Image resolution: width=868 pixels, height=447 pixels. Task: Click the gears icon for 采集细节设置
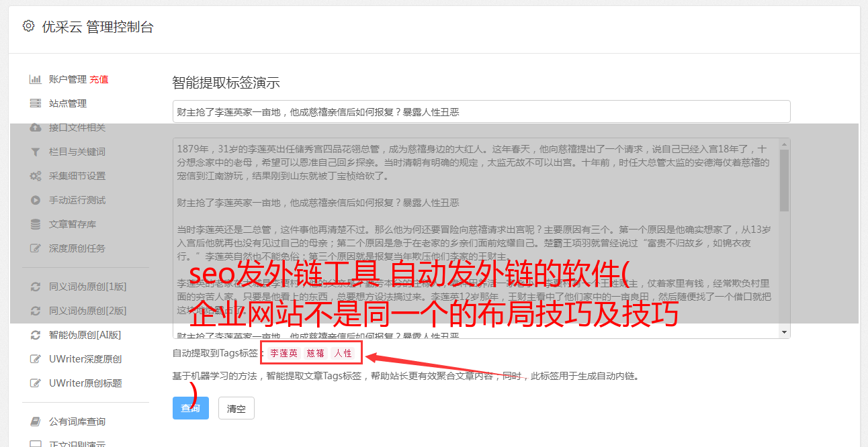[x=36, y=176]
